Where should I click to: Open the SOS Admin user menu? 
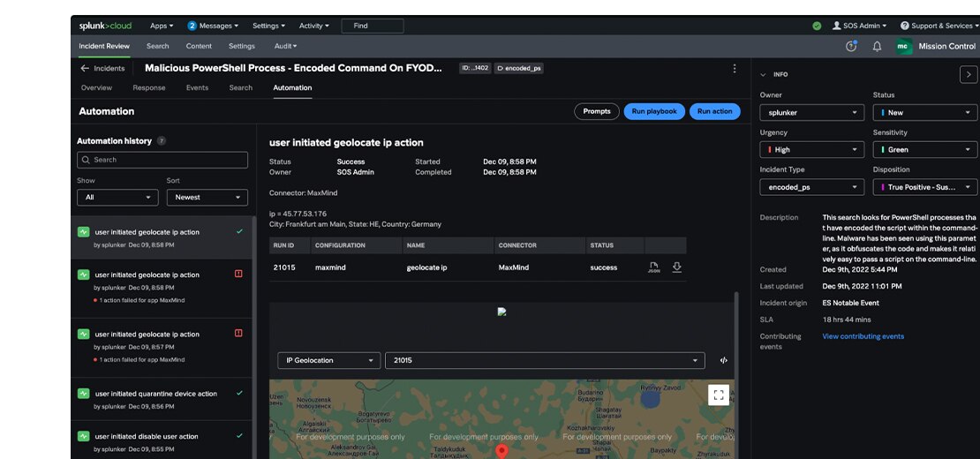859,26
